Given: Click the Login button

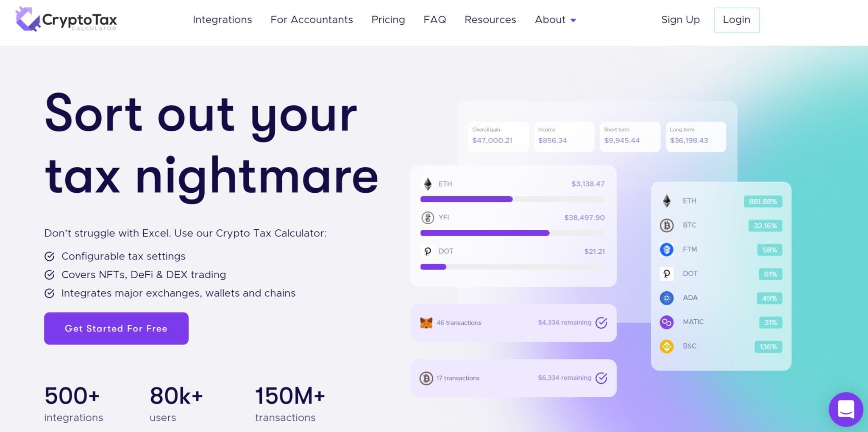Looking at the screenshot, I should click(x=737, y=20).
